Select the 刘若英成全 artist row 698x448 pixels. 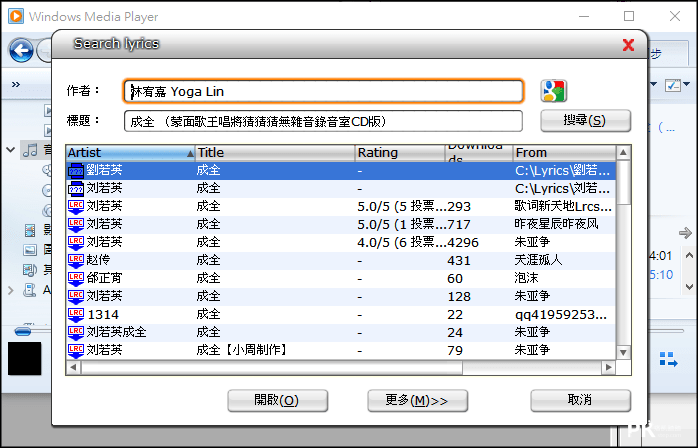tap(341, 333)
